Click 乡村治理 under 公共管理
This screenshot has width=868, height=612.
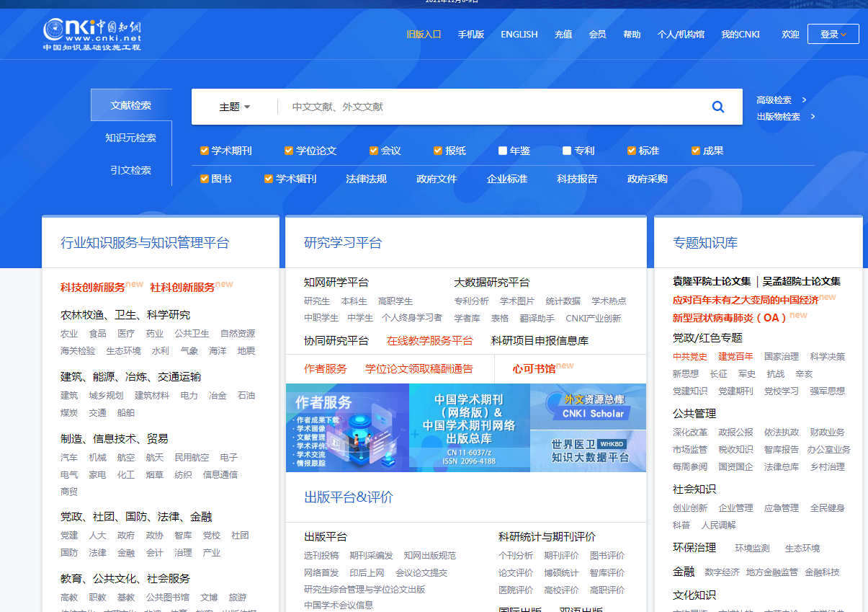point(828,466)
